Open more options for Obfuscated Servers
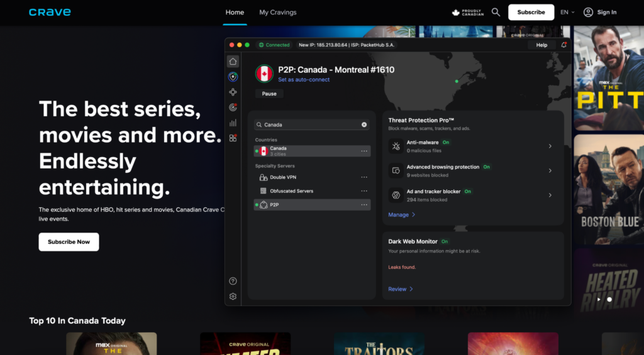The height and width of the screenshot is (355, 644). pyautogui.click(x=364, y=191)
